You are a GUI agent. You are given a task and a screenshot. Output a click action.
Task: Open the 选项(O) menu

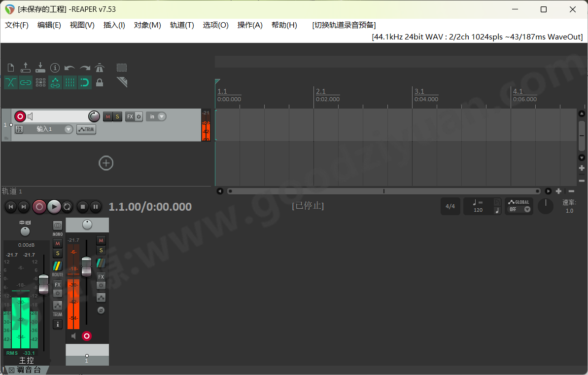coord(215,25)
